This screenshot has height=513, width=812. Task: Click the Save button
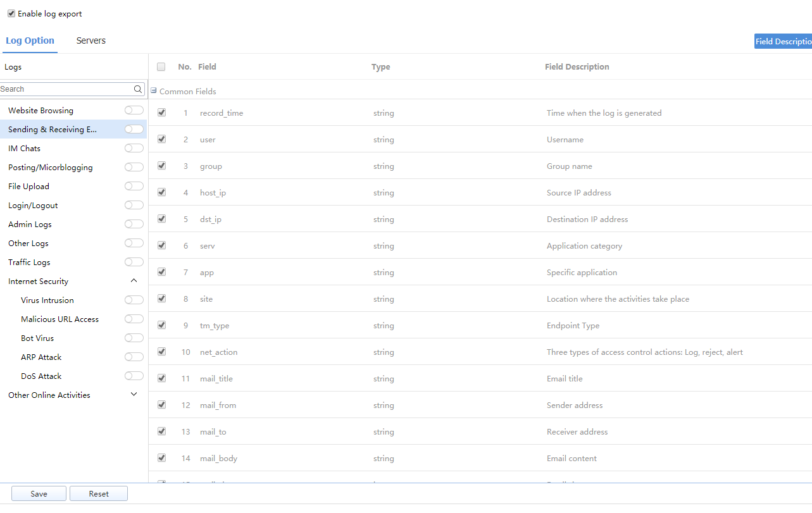[x=39, y=494]
